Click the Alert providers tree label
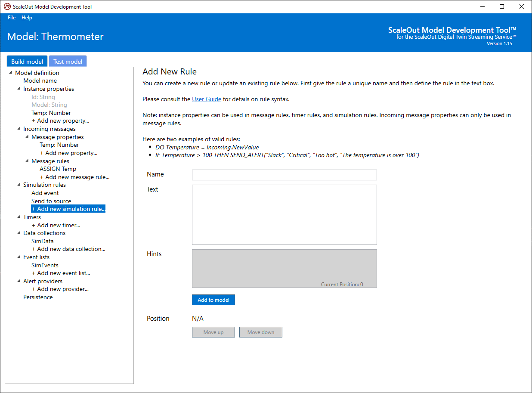Image resolution: width=532 pixels, height=393 pixels. click(43, 281)
